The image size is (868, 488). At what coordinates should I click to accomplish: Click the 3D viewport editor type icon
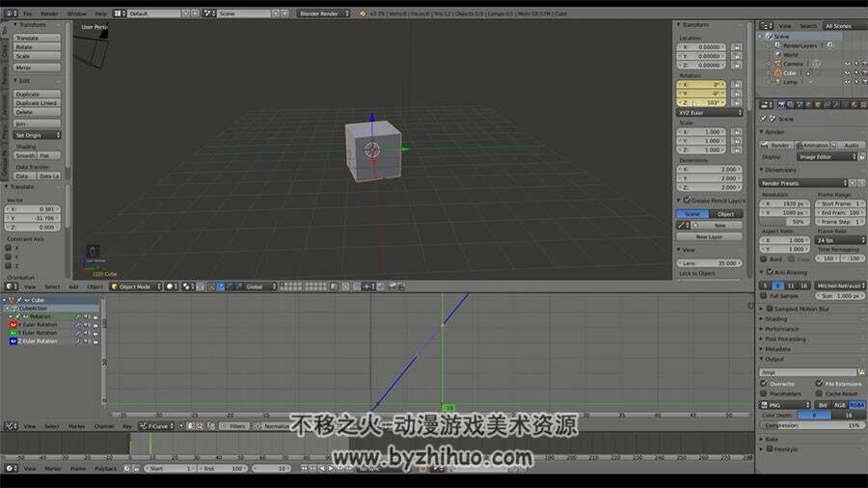[x=11, y=286]
